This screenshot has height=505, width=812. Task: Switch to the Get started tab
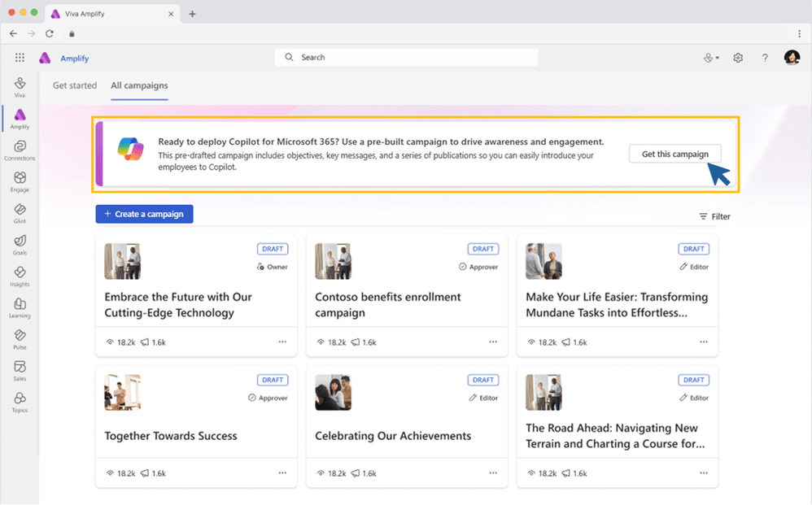[75, 85]
